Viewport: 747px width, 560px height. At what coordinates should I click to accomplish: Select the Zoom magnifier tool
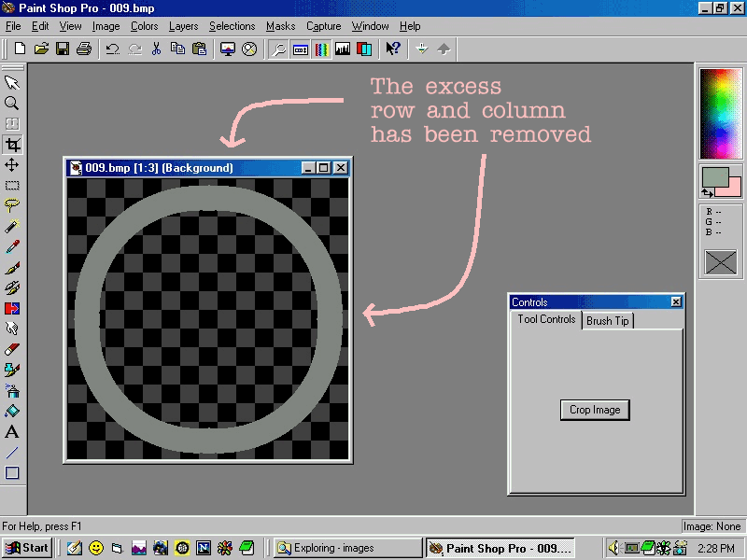pyautogui.click(x=12, y=104)
